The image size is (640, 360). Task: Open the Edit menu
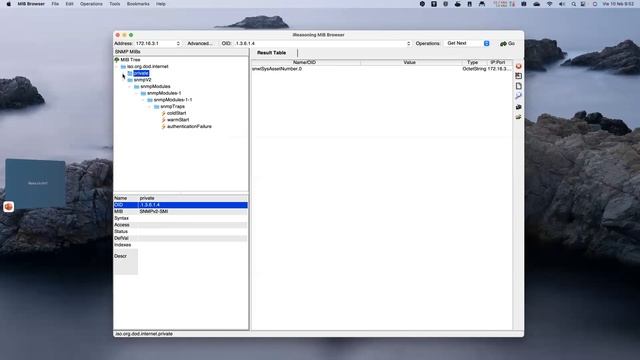pos(69,4)
